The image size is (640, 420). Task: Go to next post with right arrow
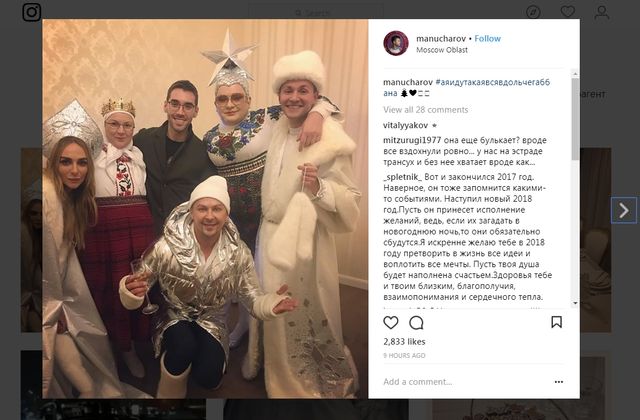click(624, 210)
